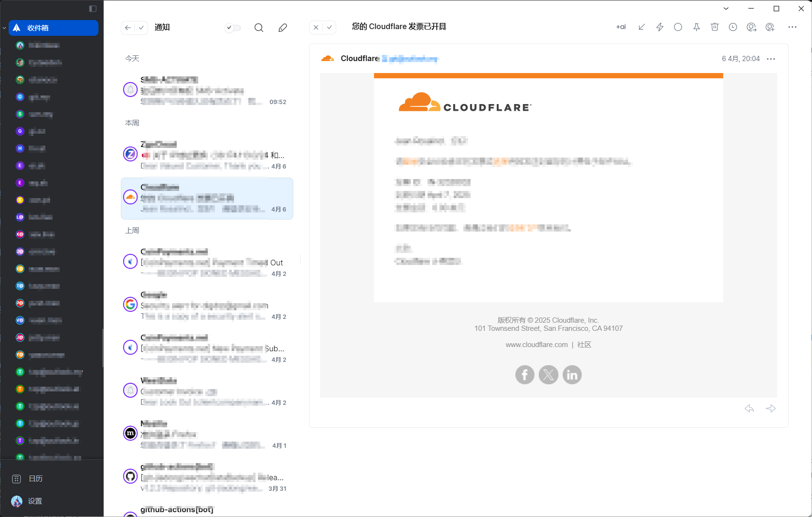Open the selected Cloudflare invoice message

[207, 199]
